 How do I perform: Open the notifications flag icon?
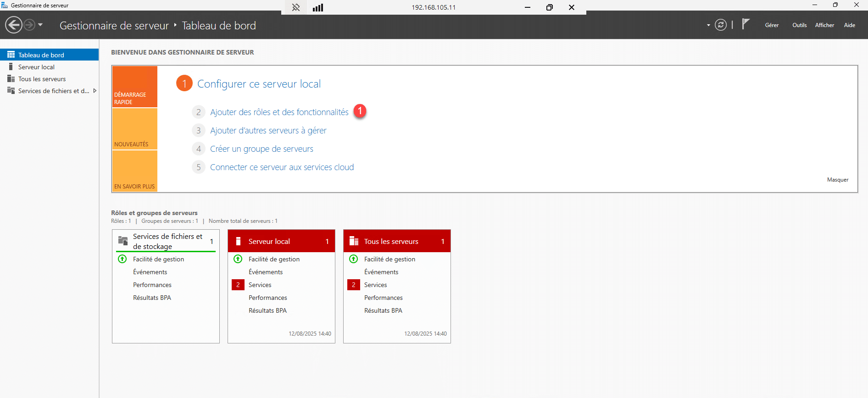746,24
